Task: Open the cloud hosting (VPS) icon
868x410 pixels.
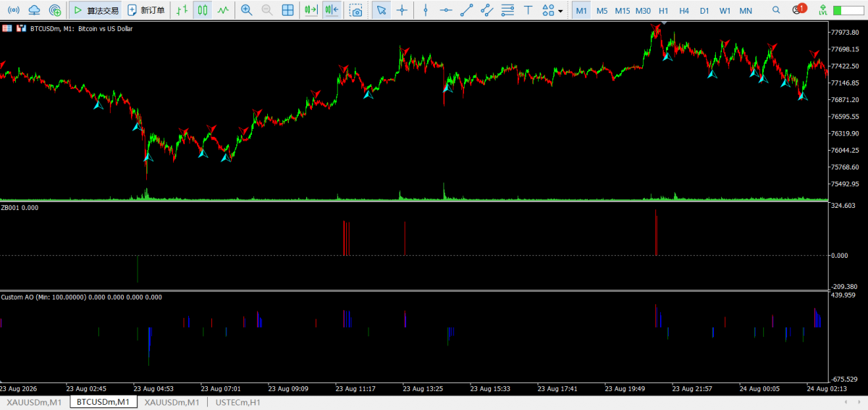Action: 34,10
